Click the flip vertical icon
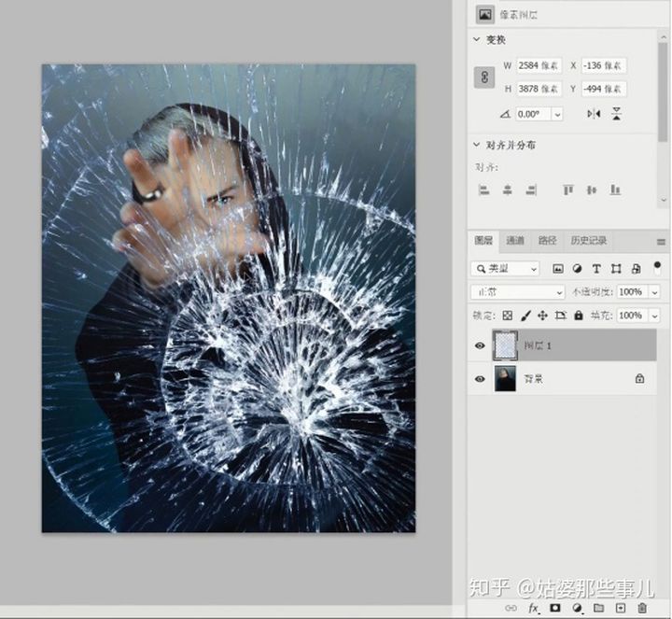 [x=616, y=114]
